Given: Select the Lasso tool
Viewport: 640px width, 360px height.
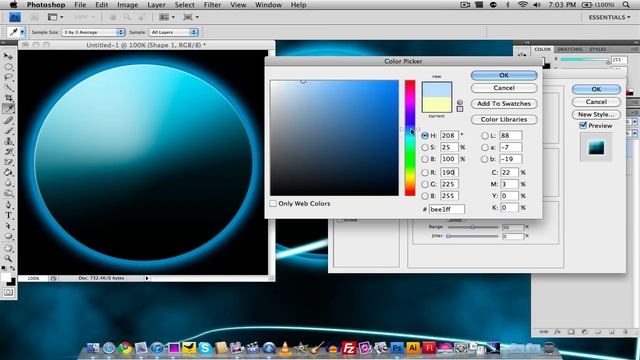Looking at the screenshot, I should pos(8,77).
